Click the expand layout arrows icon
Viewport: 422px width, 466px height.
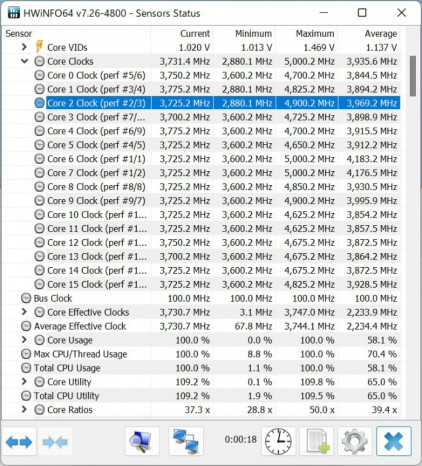(x=19, y=442)
